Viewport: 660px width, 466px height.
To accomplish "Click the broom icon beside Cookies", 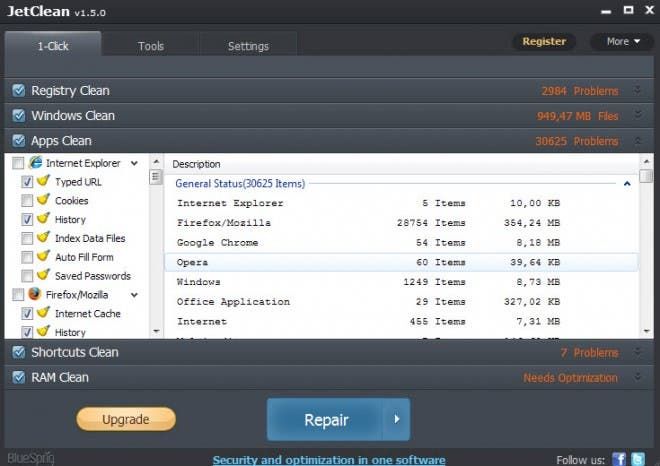I will pyautogui.click(x=43, y=200).
